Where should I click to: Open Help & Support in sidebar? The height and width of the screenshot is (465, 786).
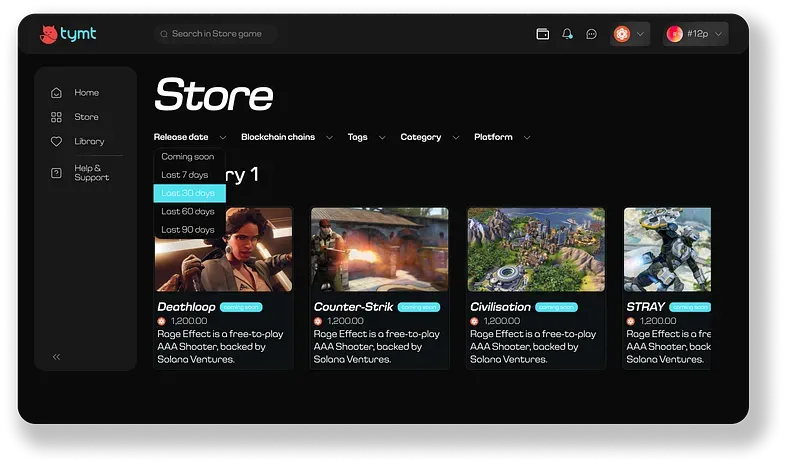click(x=92, y=173)
